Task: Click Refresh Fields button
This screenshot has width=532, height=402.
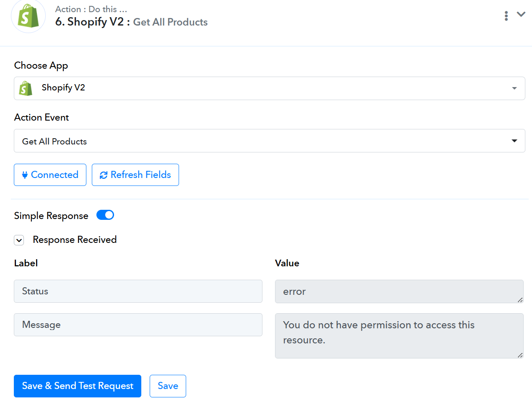Action: tap(135, 175)
